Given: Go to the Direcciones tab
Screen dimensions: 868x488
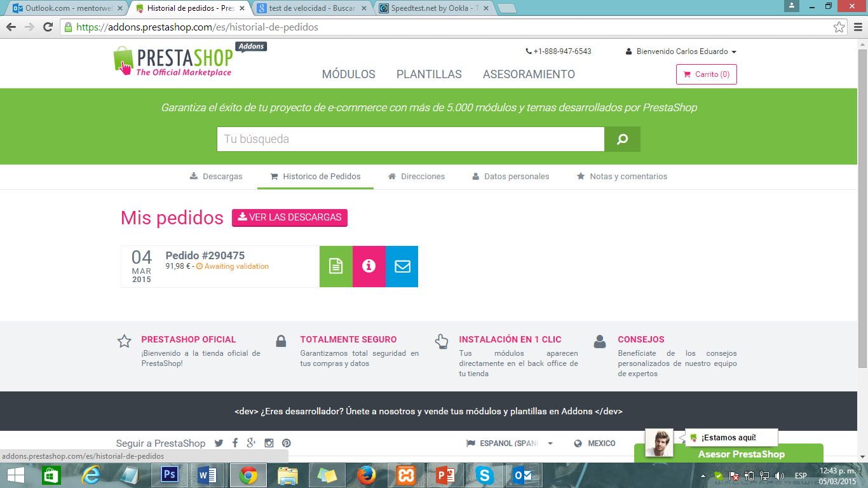Looking at the screenshot, I should pos(416,177).
